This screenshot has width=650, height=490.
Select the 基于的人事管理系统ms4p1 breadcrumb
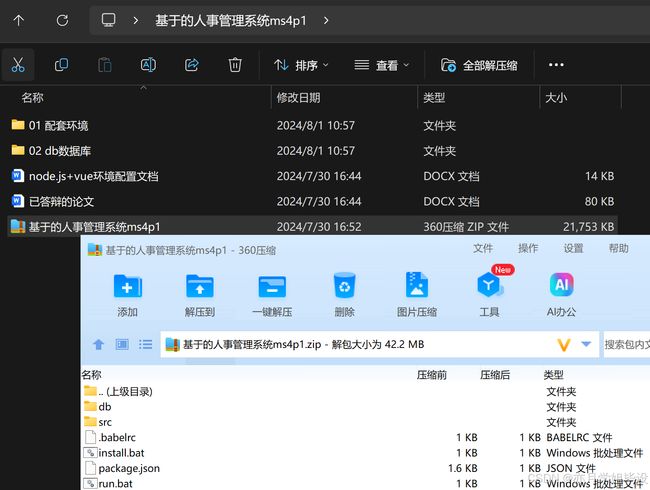tap(230, 20)
